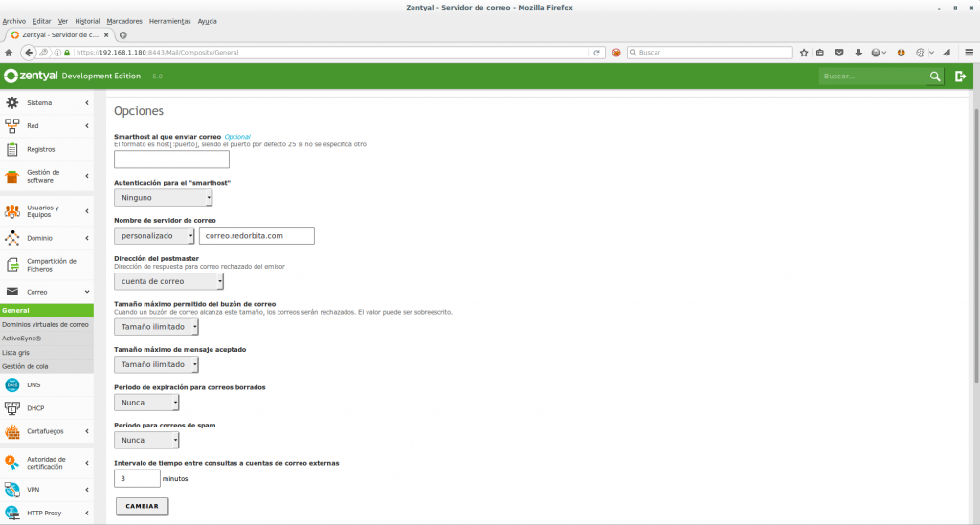Click the interval minutes input field

(137, 478)
